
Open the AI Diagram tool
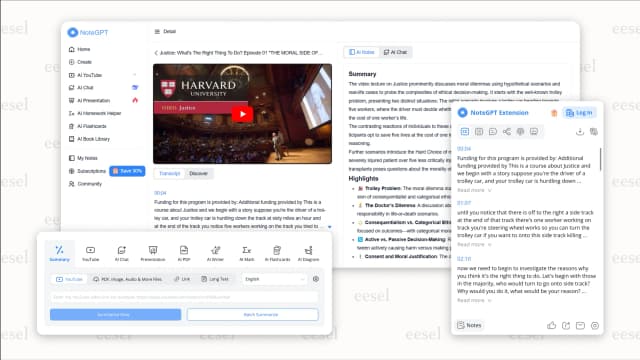coord(308,253)
